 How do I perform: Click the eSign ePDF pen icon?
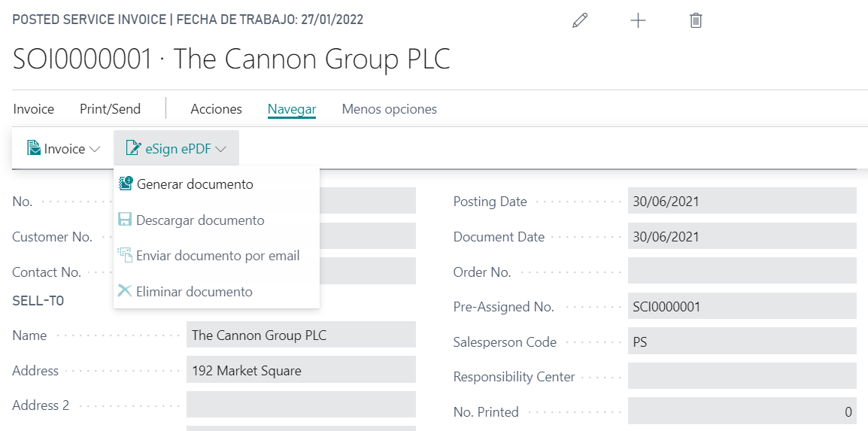[133, 149]
